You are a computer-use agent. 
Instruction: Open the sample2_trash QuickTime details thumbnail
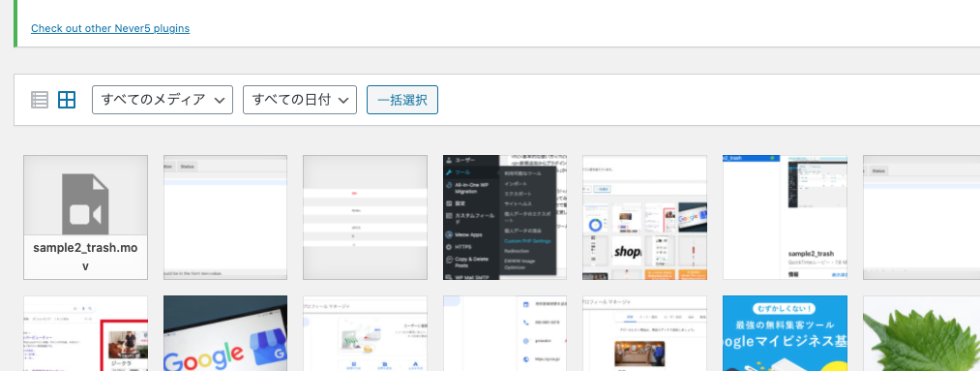pyautogui.click(x=785, y=217)
